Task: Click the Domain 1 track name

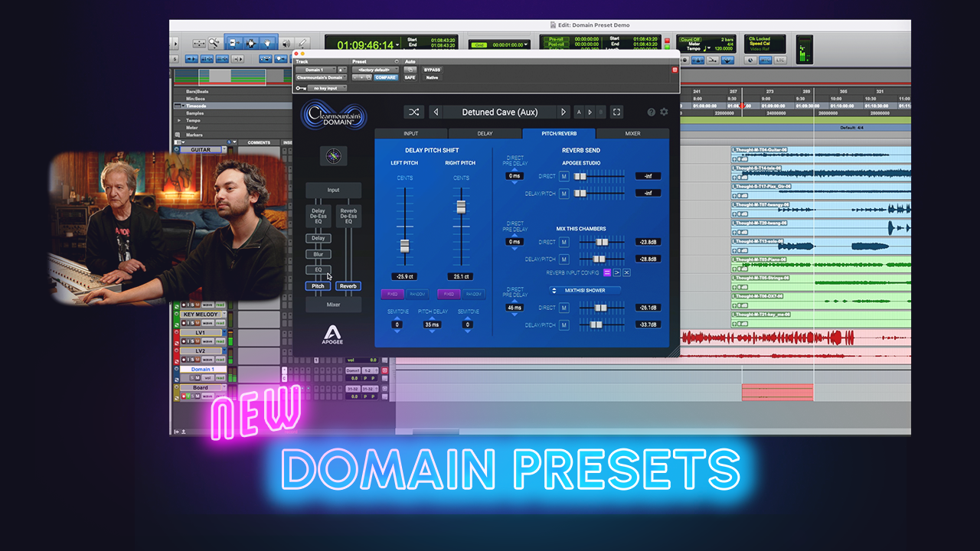Action: click(202, 370)
